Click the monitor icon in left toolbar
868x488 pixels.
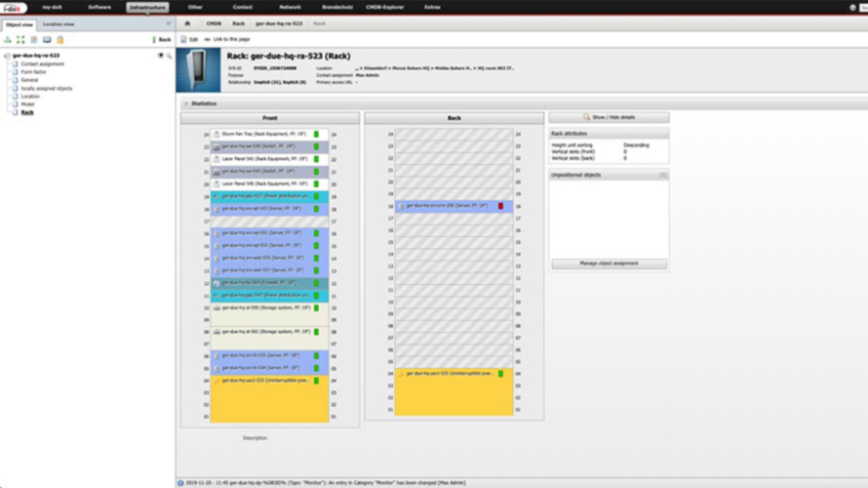(47, 40)
